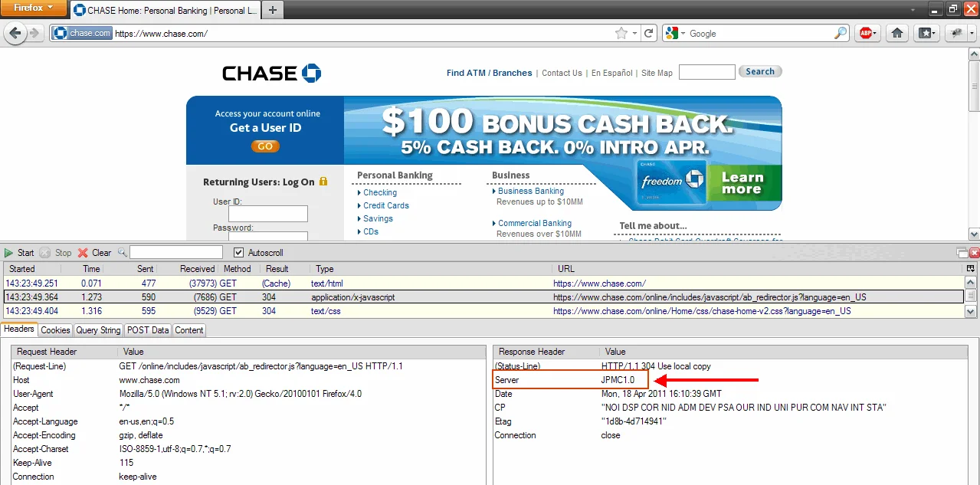The image size is (980, 485).
Task: Select the request row for ab_redirector.js
Action: pyautogui.click(x=483, y=297)
